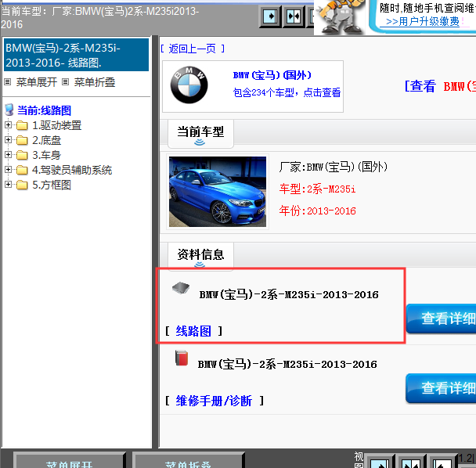The height and width of the screenshot is (468, 476).
Task: Open the 当前车型 tab
Action: pyautogui.click(x=200, y=134)
